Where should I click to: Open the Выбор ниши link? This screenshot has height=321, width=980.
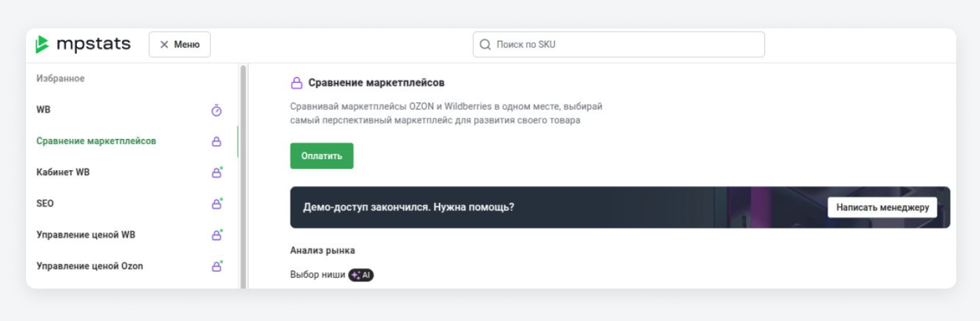(x=318, y=275)
